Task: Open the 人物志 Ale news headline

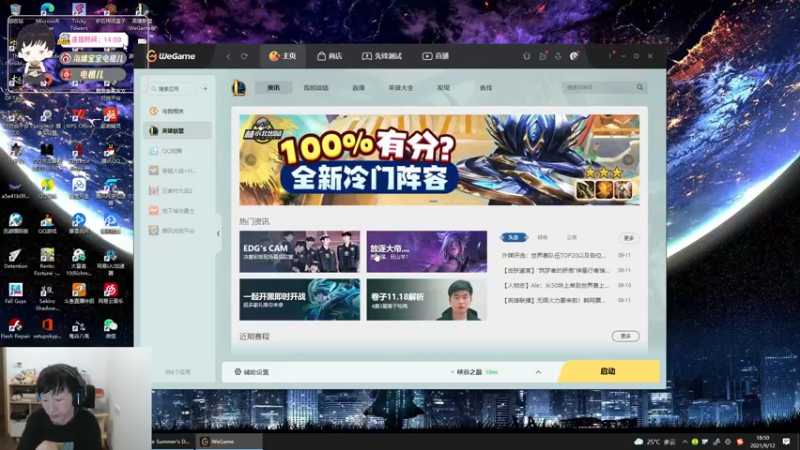Action: [556, 285]
